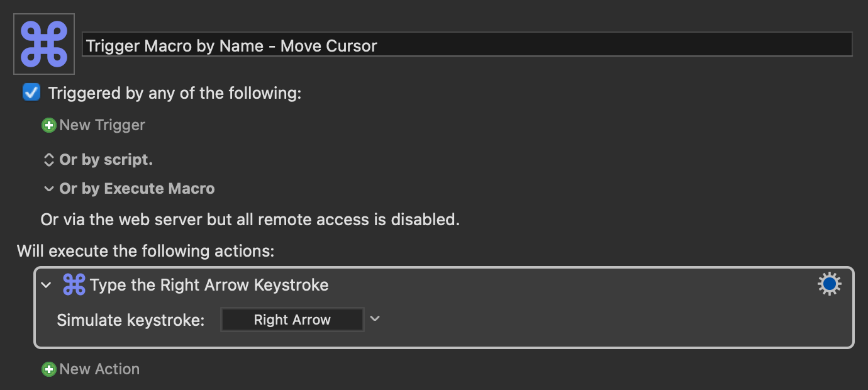Select the Type the Right Arrow Keystroke title
The height and width of the screenshot is (390, 868).
209,285
